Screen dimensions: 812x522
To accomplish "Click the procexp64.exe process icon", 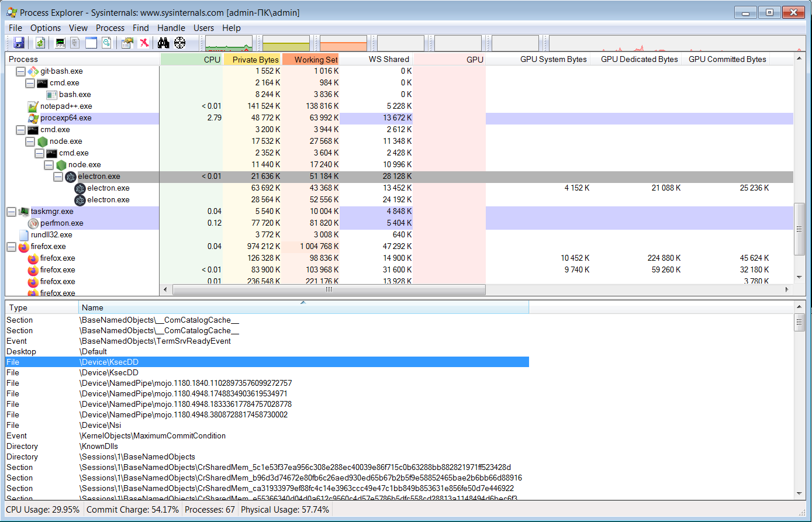I will (33, 118).
